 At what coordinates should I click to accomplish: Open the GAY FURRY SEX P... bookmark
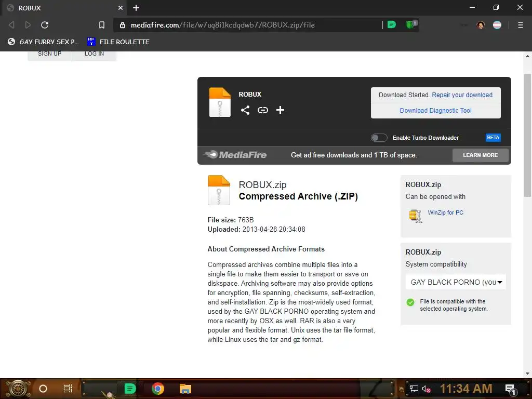[x=43, y=42]
